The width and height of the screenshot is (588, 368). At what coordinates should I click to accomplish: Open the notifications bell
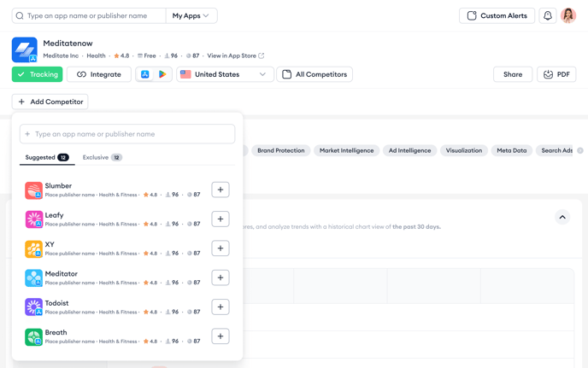pyautogui.click(x=548, y=15)
